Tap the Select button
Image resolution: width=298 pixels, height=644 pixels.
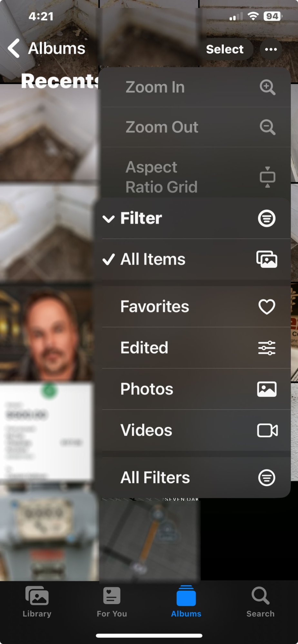[x=225, y=49]
